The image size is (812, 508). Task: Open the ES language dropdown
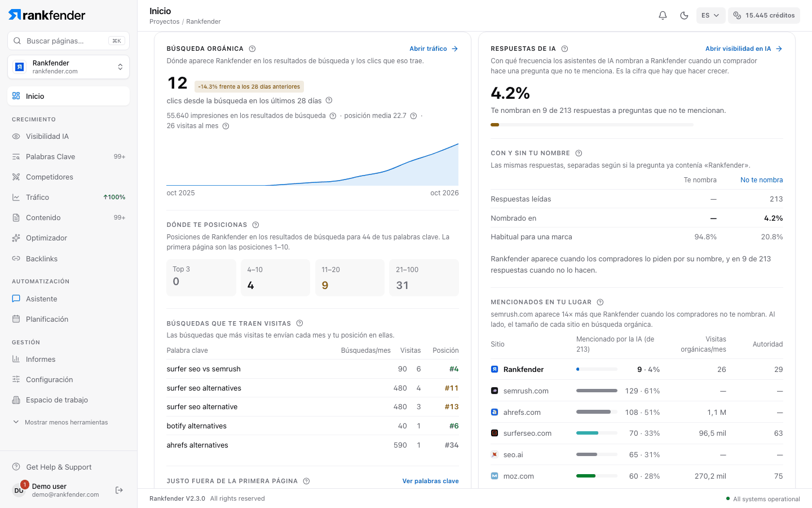[710, 15]
